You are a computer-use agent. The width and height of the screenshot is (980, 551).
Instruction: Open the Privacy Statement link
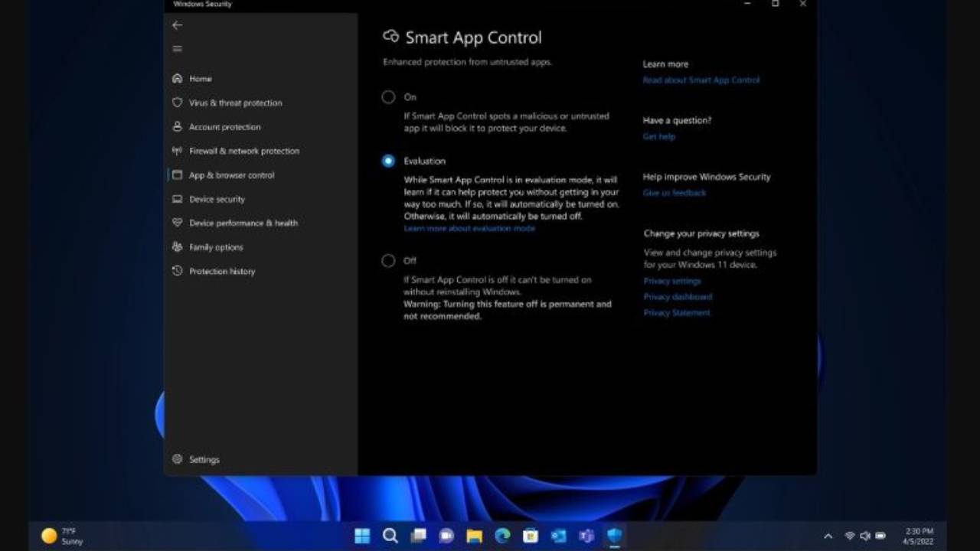pyautogui.click(x=677, y=313)
